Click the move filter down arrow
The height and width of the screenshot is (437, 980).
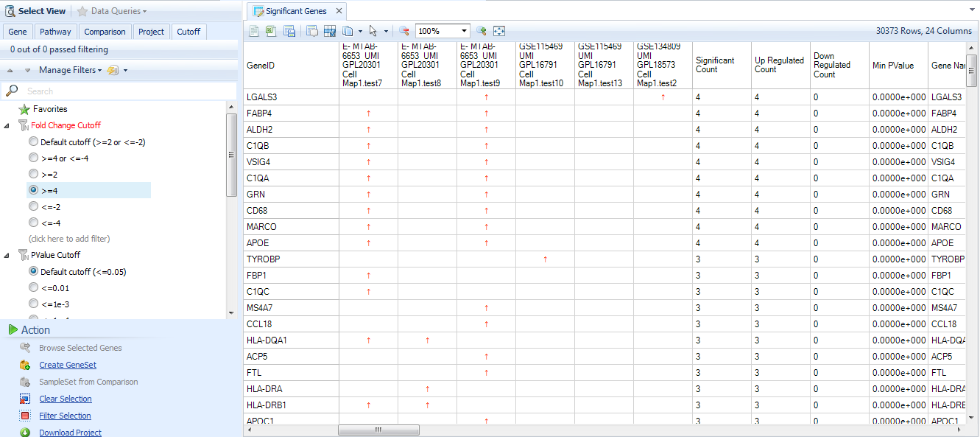[27, 71]
